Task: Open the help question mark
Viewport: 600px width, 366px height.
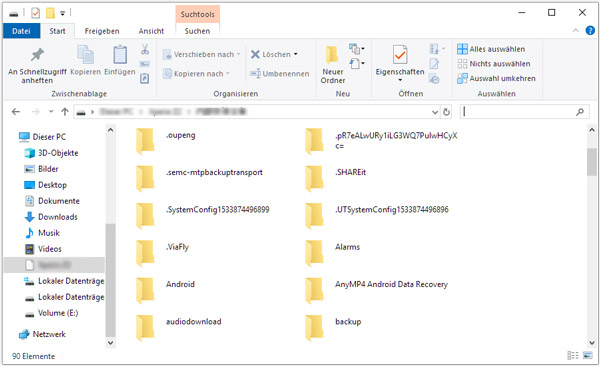Action: click(x=590, y=31)
